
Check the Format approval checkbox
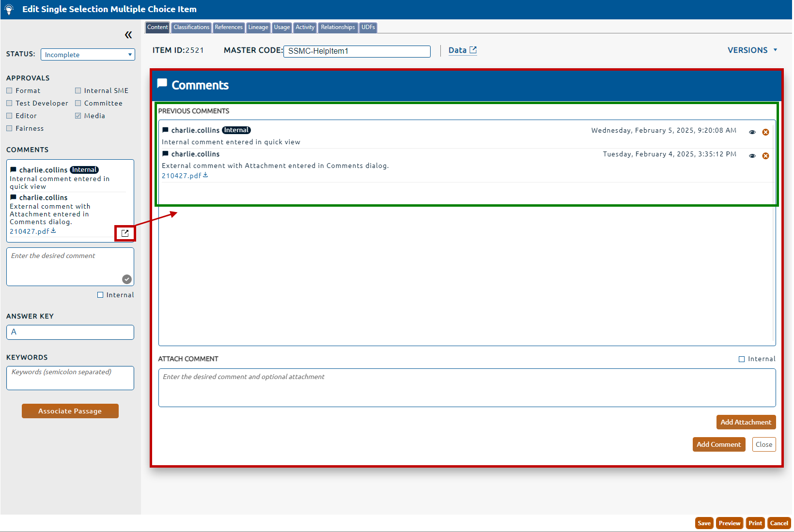tap(9, 91)
